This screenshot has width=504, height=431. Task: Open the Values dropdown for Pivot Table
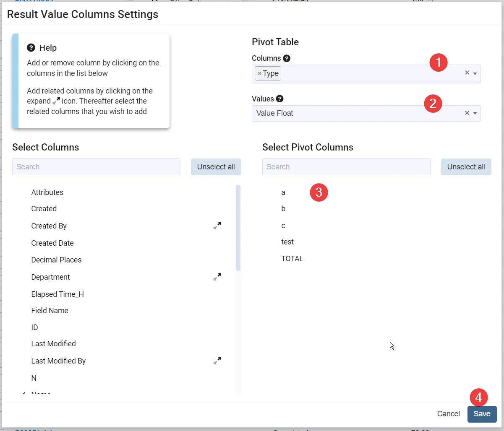(475, 113)
